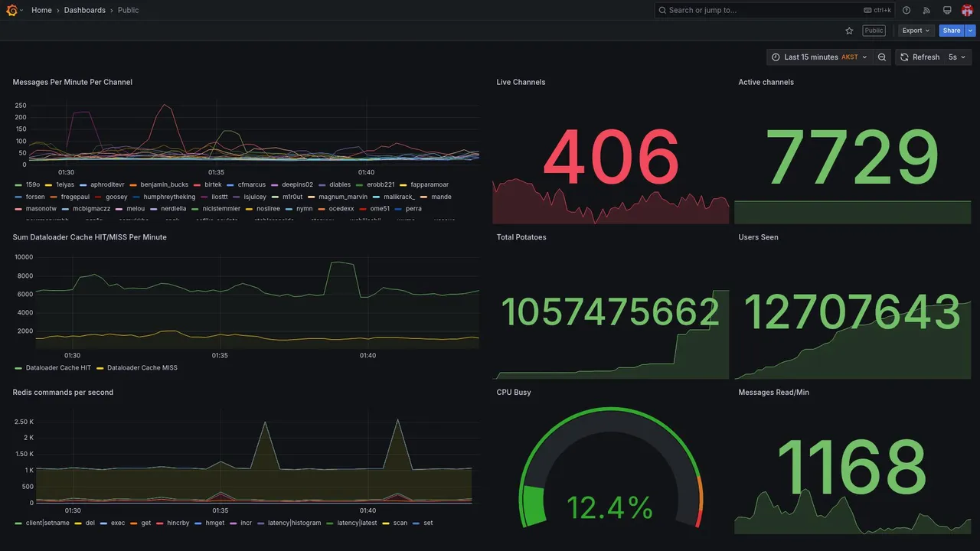Screen dimensions: 980x551
Task: Star this dashboard as favorite
Action: click(849, 31)
